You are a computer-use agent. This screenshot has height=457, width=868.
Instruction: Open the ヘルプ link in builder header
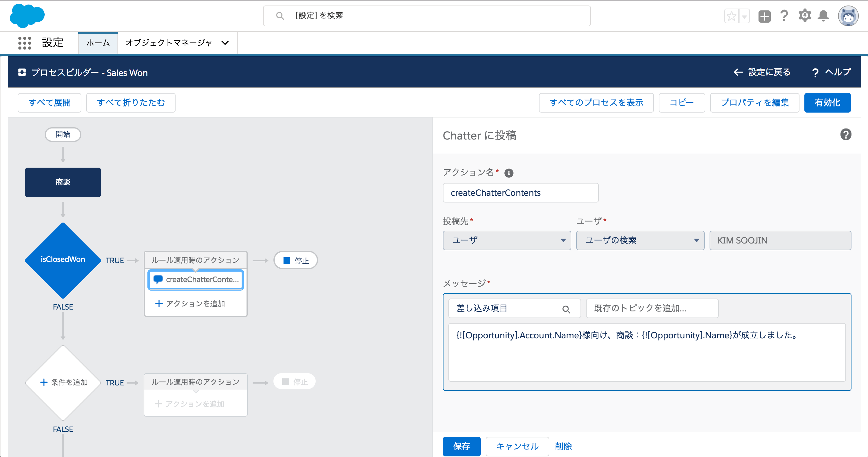[x=831, y=72]
